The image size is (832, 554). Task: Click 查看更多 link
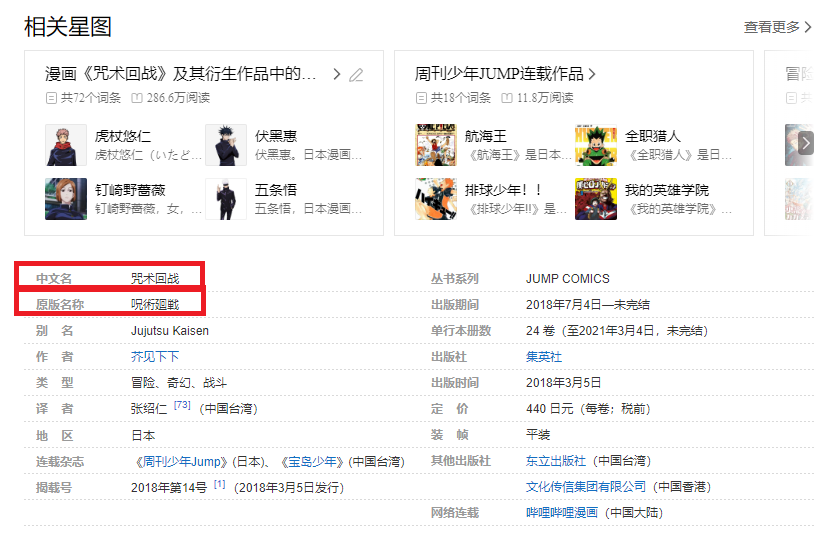coord(777,27)
